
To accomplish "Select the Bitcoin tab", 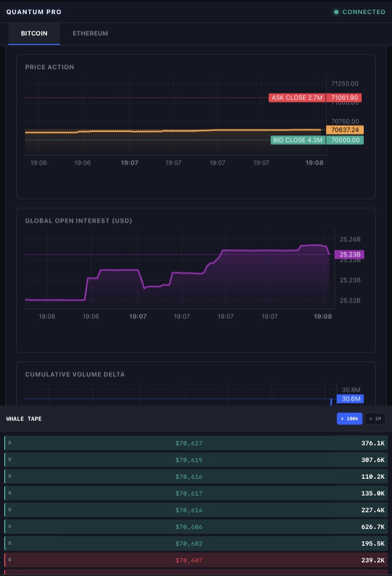I will point(34,33).
